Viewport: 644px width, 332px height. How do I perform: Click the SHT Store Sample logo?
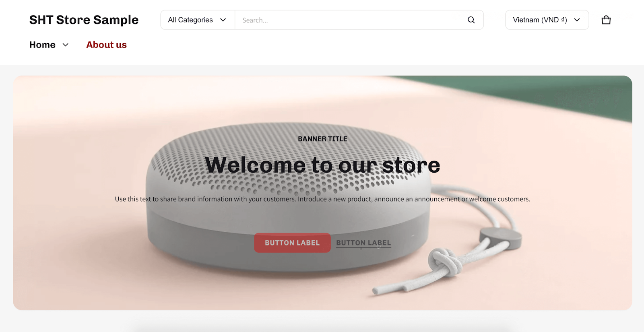click(84, 20)
